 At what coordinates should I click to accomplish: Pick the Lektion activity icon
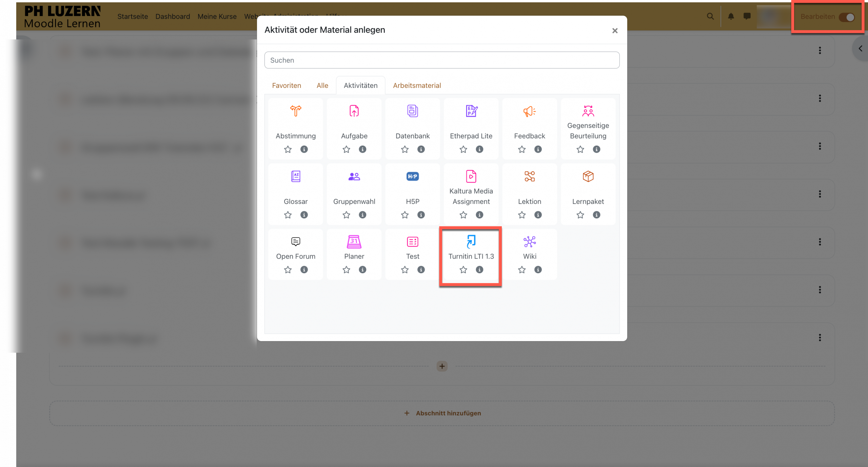(x=530, y=176)
